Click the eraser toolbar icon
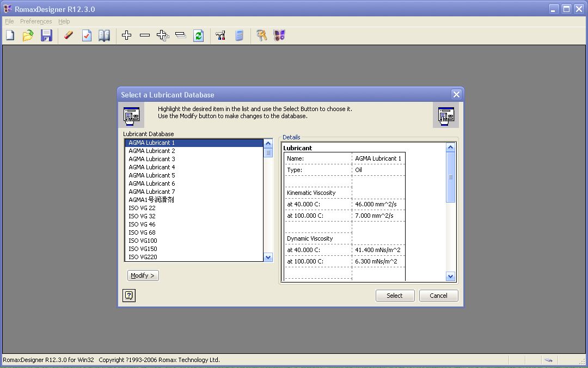The image size is (588, 368). tap(69, 35)
